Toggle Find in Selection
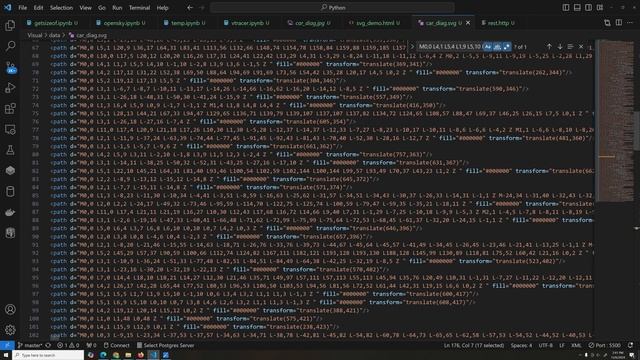 [x=570, y=47]
